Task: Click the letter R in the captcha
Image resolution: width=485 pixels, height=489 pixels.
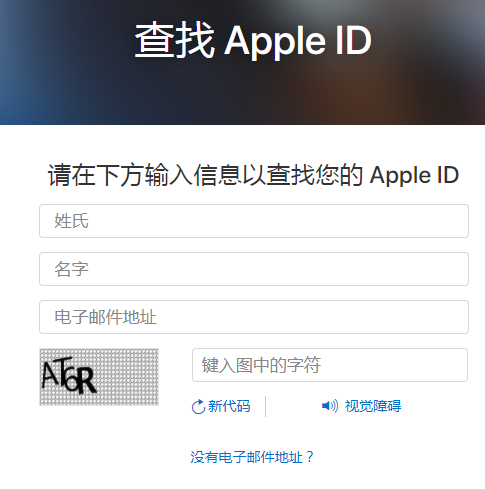Action: [x=87, y=380]
